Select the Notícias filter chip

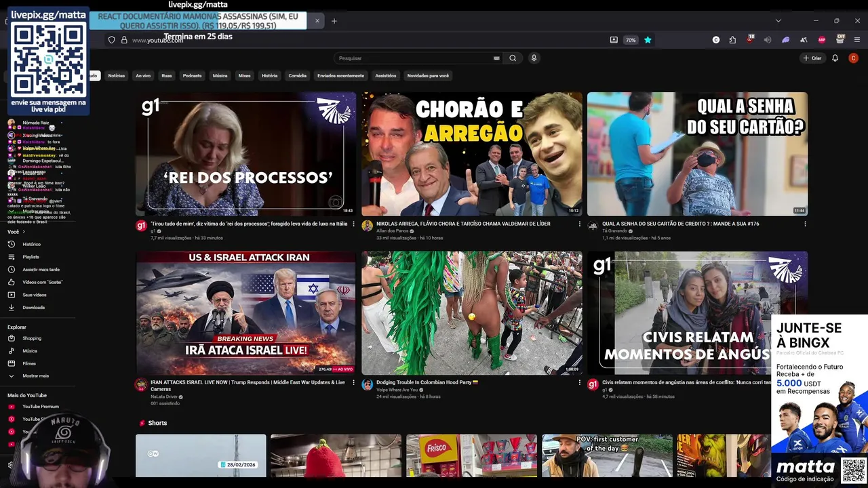(x=117, y=76)
